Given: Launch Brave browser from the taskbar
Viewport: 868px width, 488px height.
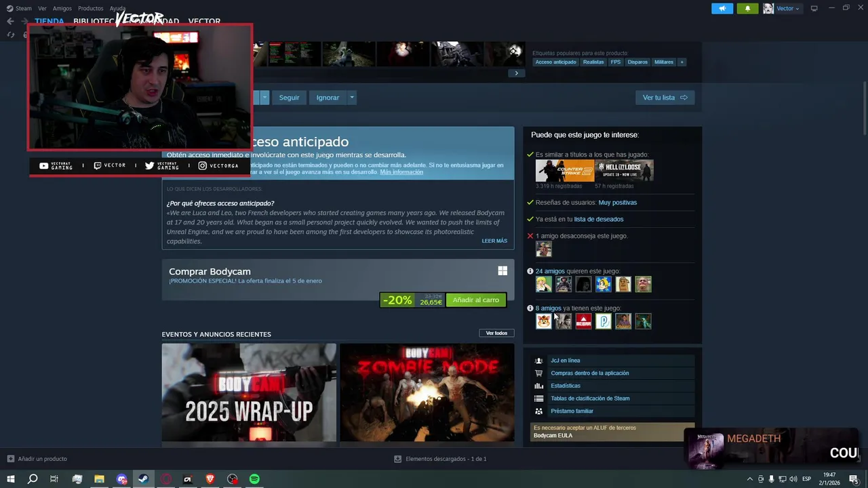Looking at the screenshot, I should (210, 479).
